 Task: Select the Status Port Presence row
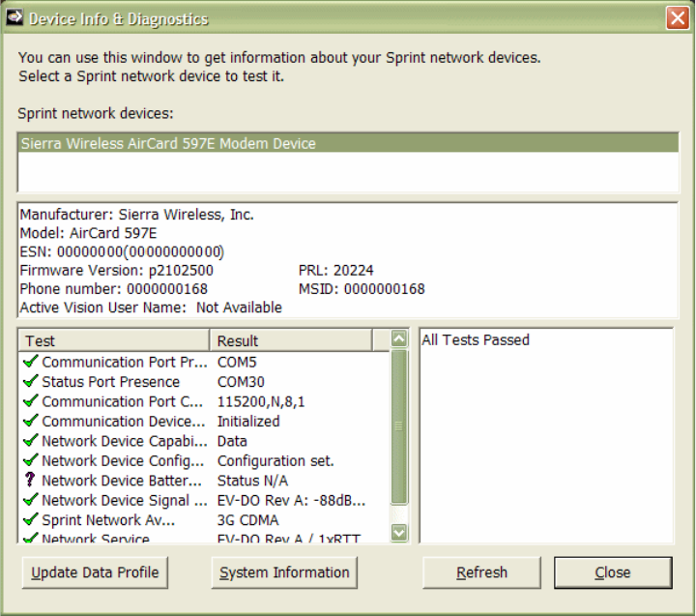(x=204, y=382)
